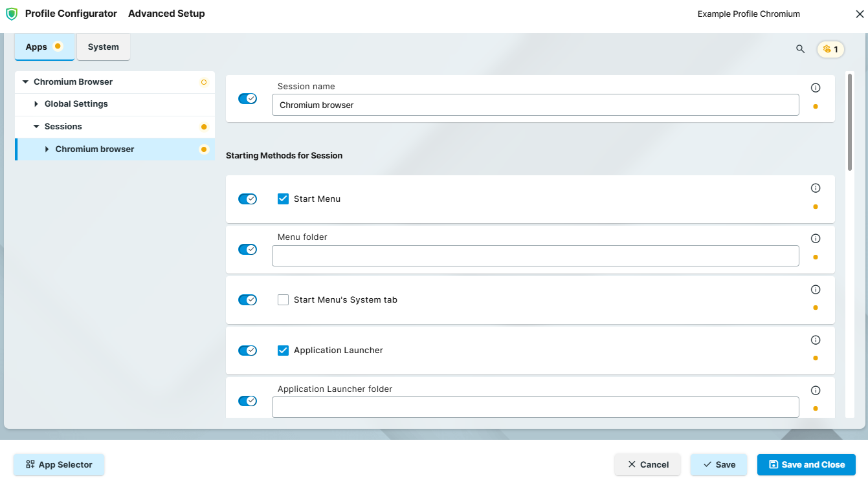
Task: Click the info icon for Application Launcher
Action: point(816,340)
